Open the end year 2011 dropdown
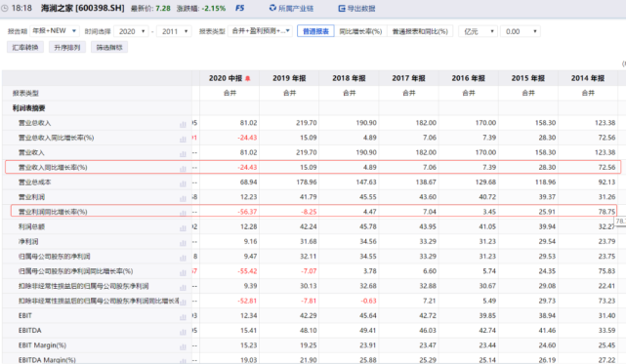The width and height of the screenshot is (626, 364). click(x=174, y=31)
